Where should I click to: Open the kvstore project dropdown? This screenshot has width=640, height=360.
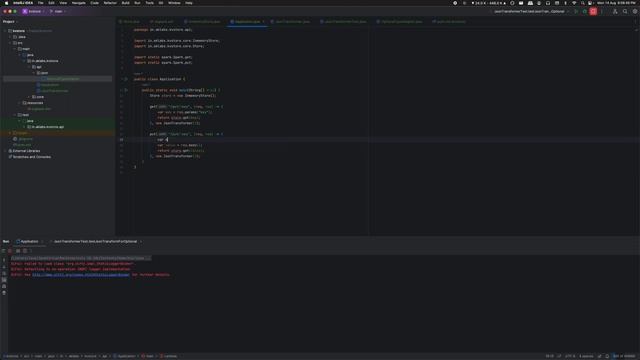(33, 11)
